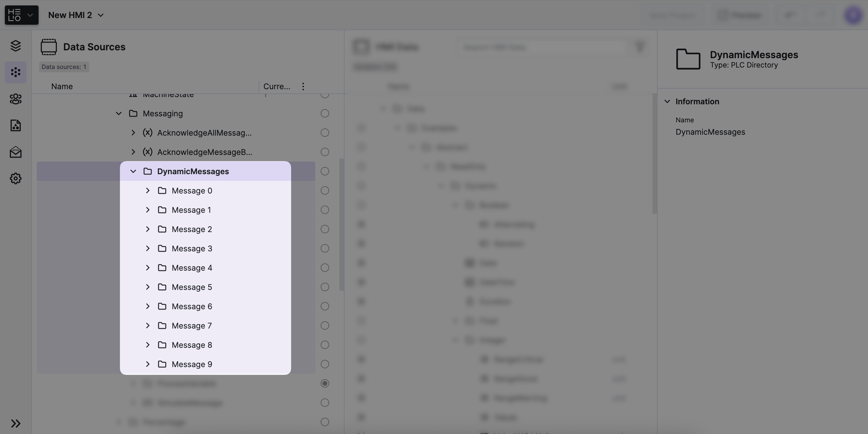Expand the Message 3 folder

pos(148,249)
